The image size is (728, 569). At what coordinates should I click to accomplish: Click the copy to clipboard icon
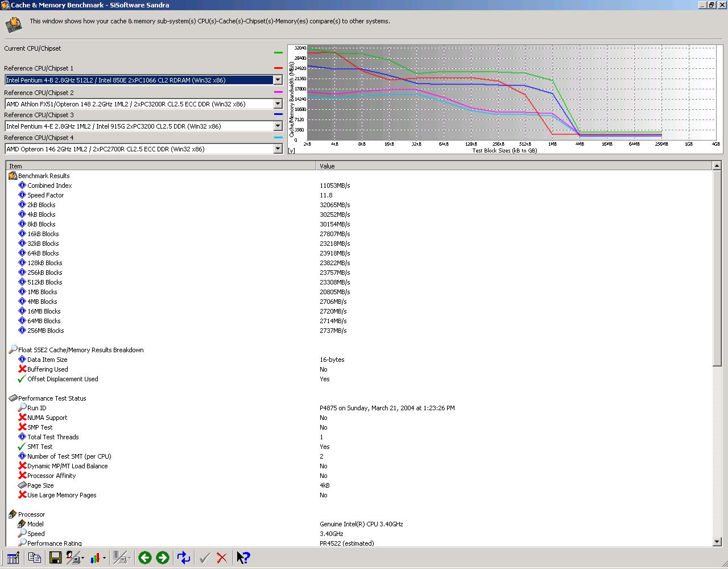pos(35,558)
